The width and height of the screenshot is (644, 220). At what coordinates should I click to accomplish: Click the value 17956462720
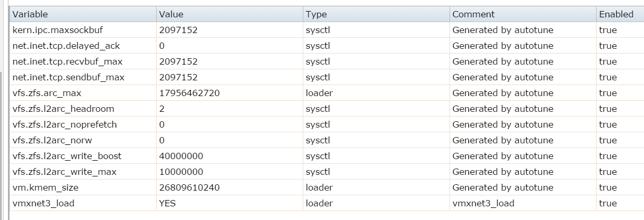[189, 93]
